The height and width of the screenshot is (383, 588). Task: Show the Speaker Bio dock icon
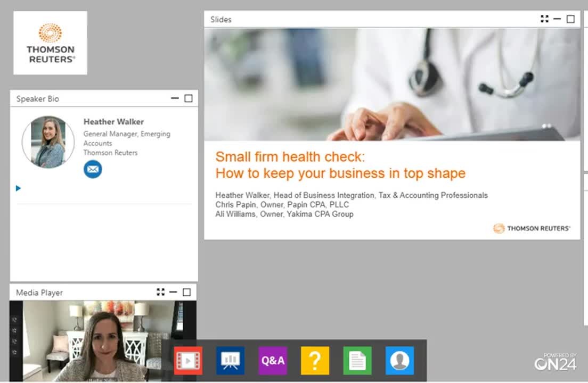pyautogui.click(x=399, y=361)
